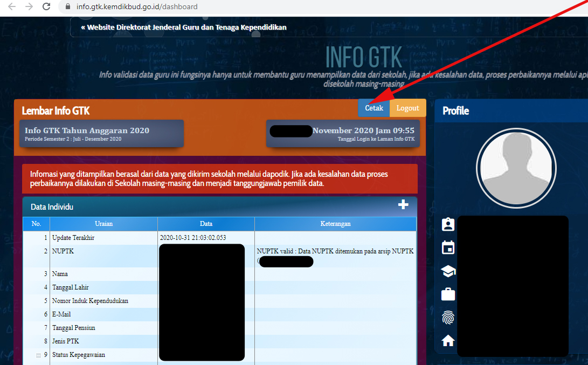Click the Info GTK Tahun Anggaran 2020 banner

[x=101, y=133]
